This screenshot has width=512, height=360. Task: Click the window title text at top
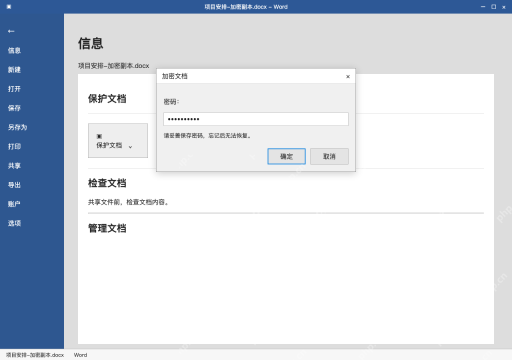coord(246,7)
